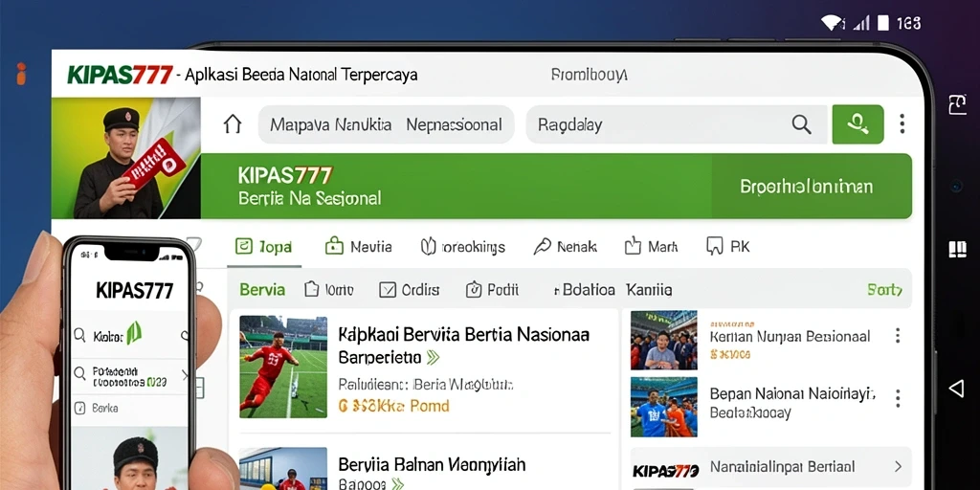Click KIPAS779 logo in the bottom row

coord(666,471)
